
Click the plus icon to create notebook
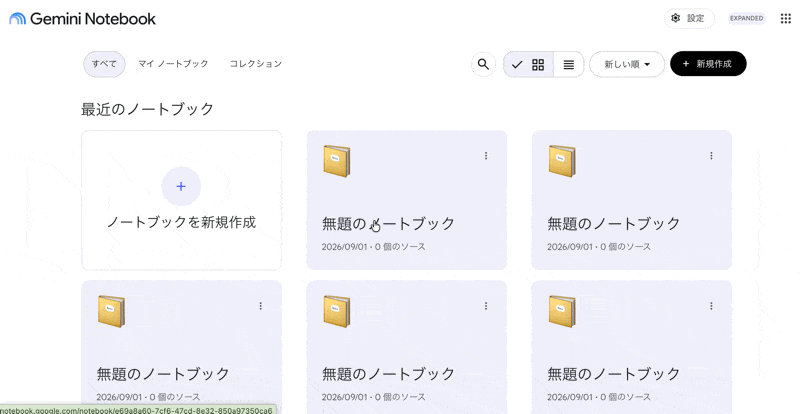point(181,186)
